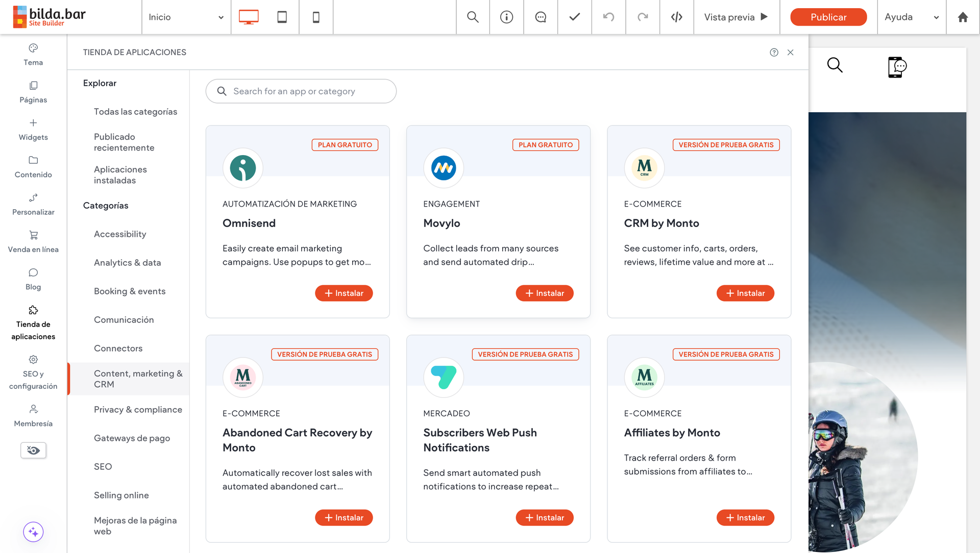This screenshot has height=553, width=980.
Task: Select Publicado recientemente
Action: click(x=124, y=142)
